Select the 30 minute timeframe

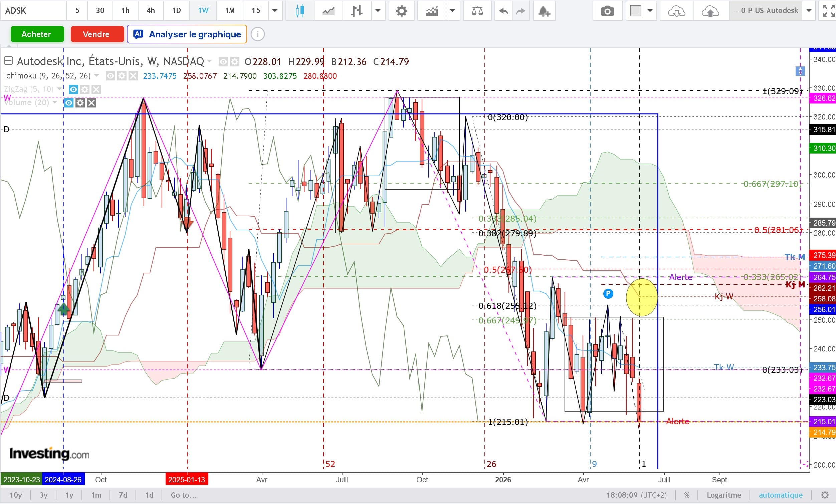tap(100, 11)
